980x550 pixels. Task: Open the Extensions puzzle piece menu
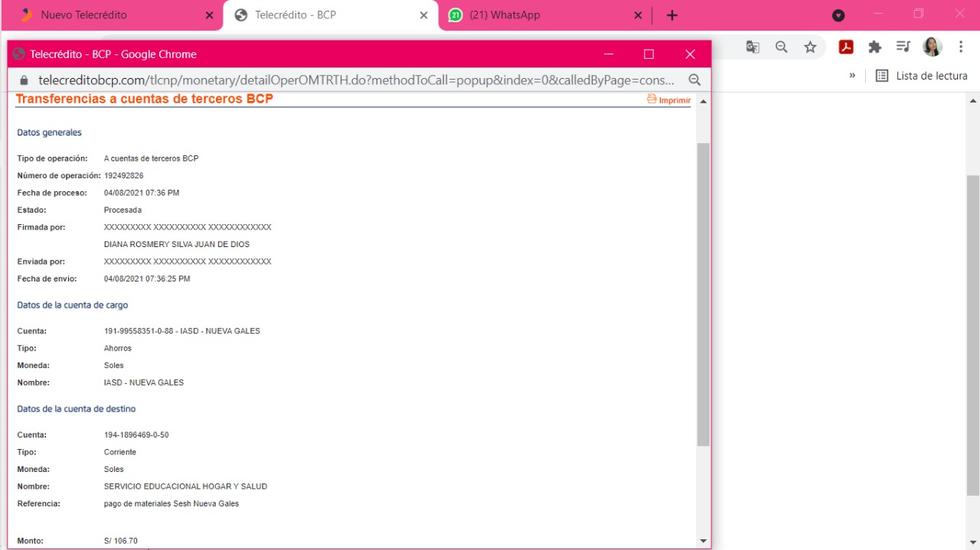click(x=874, y=47)
